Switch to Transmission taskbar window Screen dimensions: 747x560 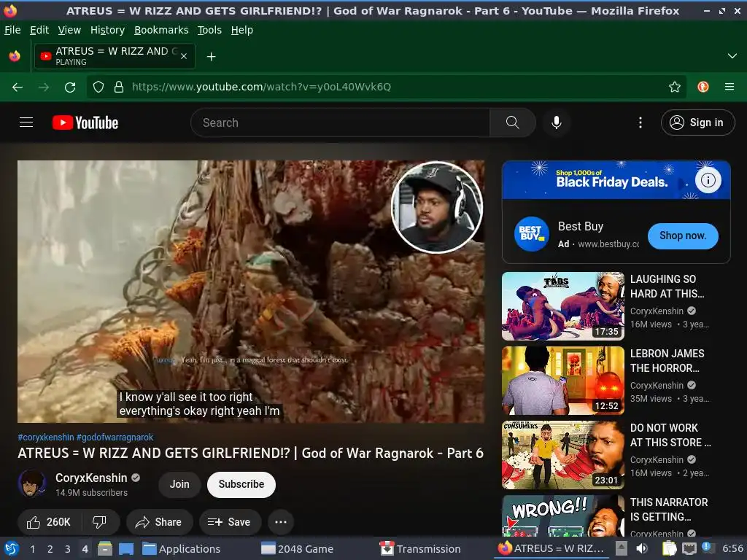pos(421,549)
